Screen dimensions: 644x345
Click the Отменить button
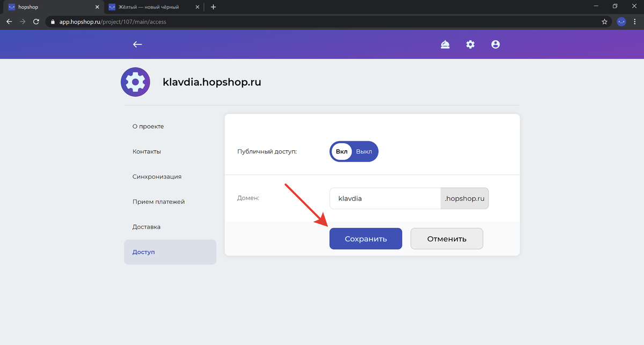pos(447,239)
